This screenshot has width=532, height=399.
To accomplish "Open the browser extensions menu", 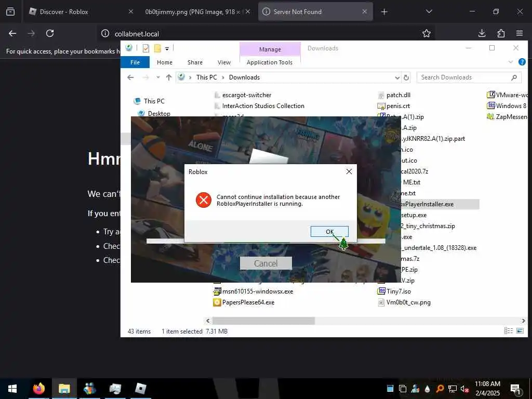I will [x=501, y=33].
